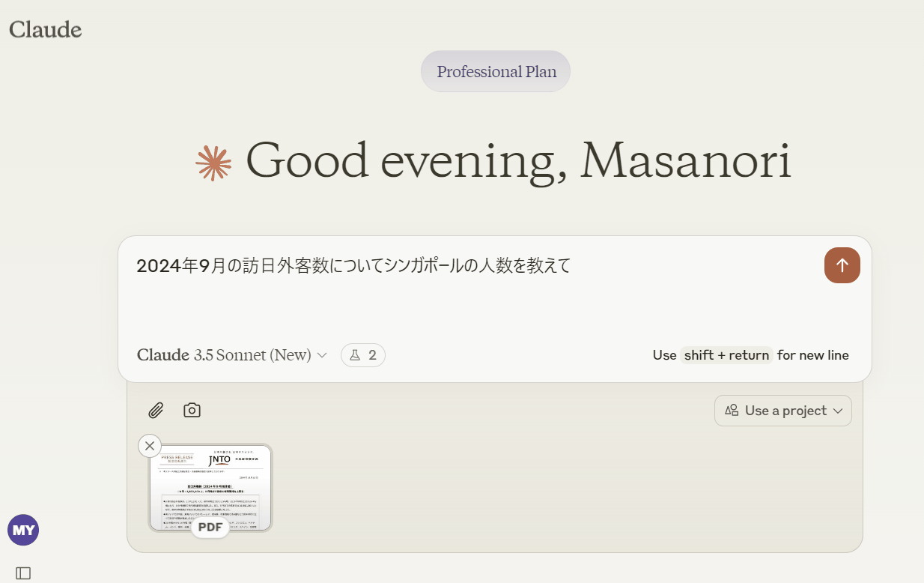The width and height of the screenshot is (924, 583).
Task: Click the Professional Plan badge
Action: (x=496, y=72)
